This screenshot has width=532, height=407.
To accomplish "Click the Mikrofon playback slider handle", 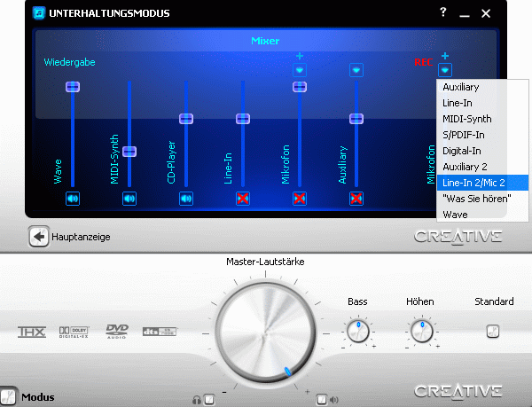I will (300, 87).
